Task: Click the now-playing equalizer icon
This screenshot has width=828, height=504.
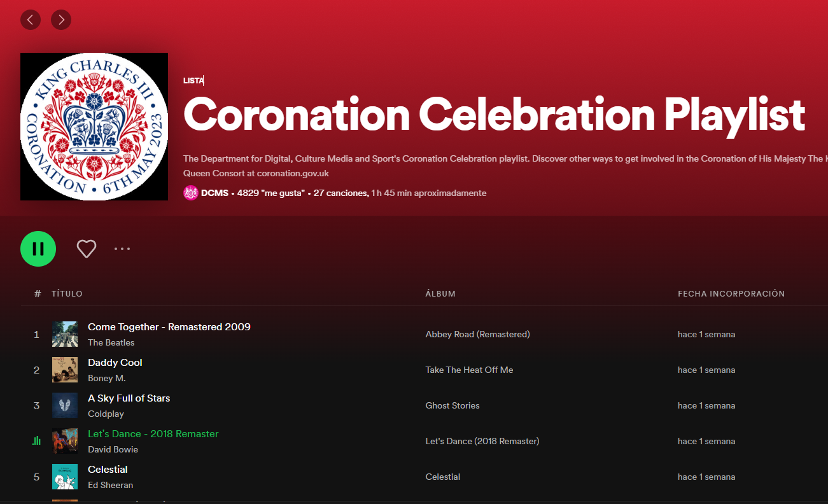Action: coord(36,440)
